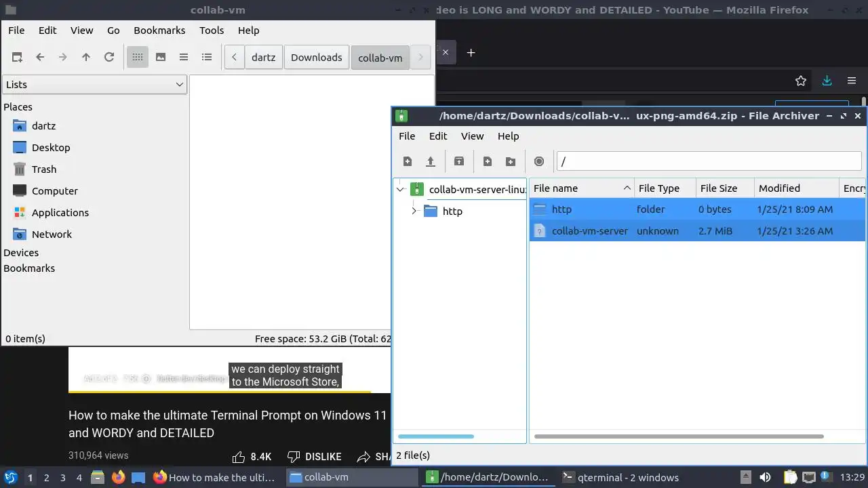This screenshot has height=488, width=868.
Task: Open Computer in Places sidebar
Action: [x=54, y=191]
